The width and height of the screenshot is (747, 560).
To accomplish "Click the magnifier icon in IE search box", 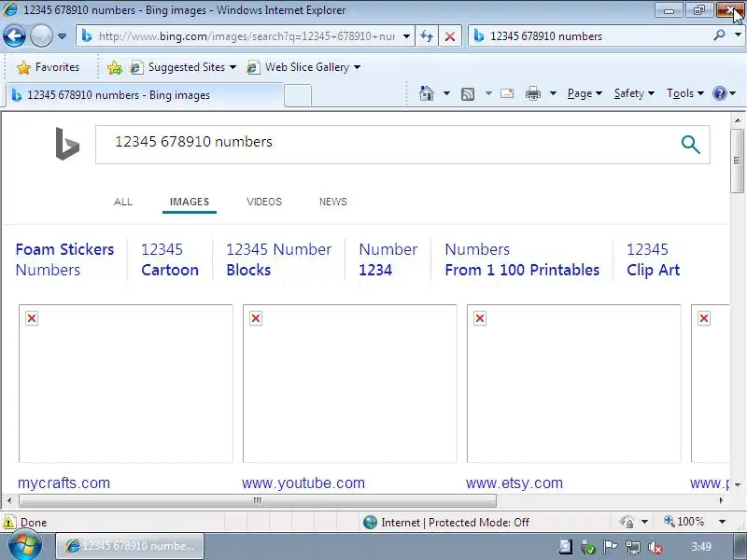I will 719,35.
